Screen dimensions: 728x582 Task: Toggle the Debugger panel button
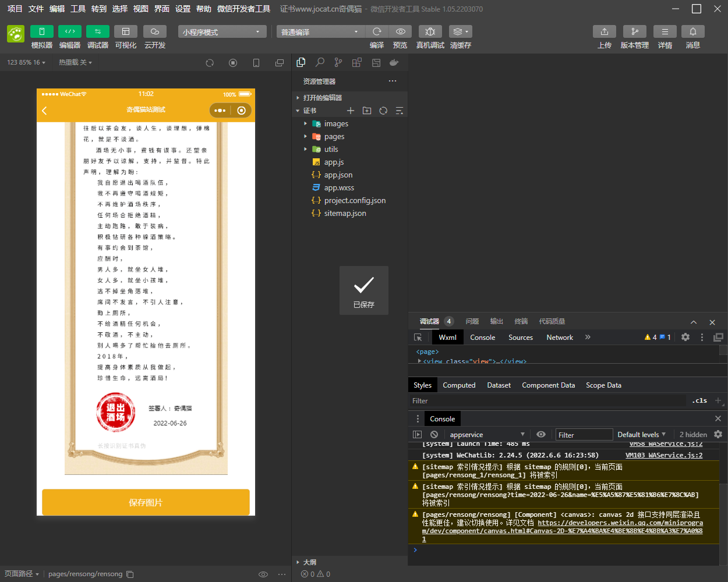coord(98,31)
